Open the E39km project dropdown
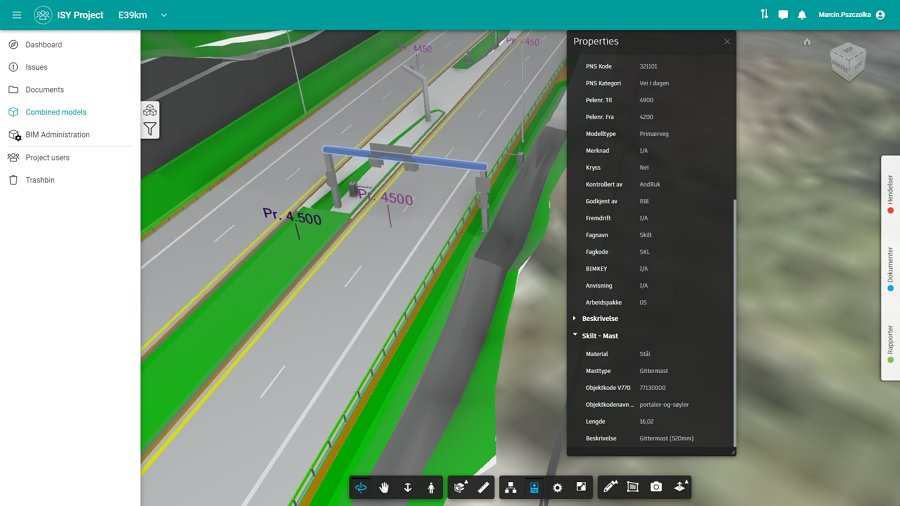The height and width of the screenshot is (506, 900). [x=164, y=15]
